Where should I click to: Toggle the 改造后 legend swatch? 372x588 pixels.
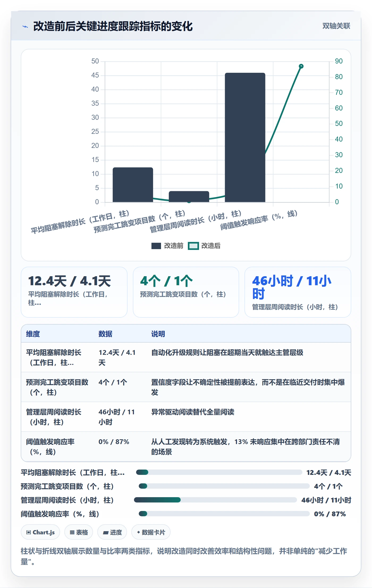click(x=193, y=246)
